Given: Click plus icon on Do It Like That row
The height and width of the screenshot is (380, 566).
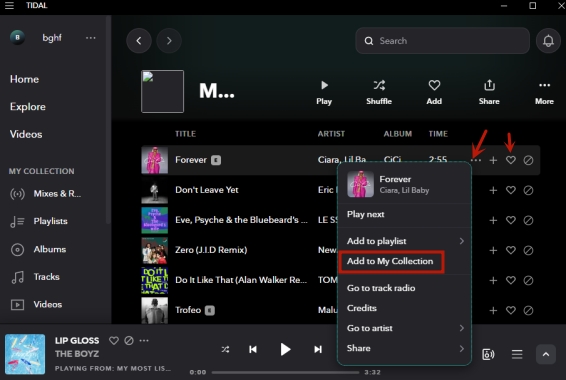Looking at the screenshot, I should [493, 280].
